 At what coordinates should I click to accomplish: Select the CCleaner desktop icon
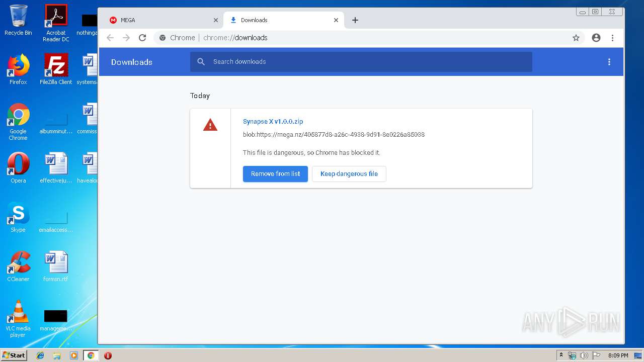(18, 266)
